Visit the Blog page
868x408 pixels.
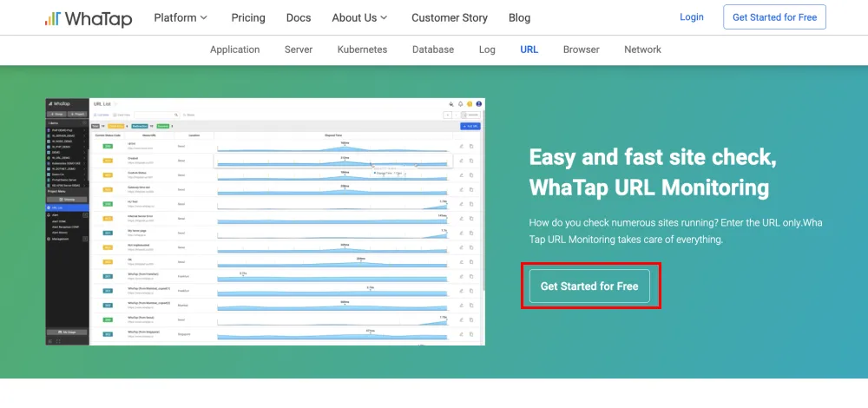point(519,17)
